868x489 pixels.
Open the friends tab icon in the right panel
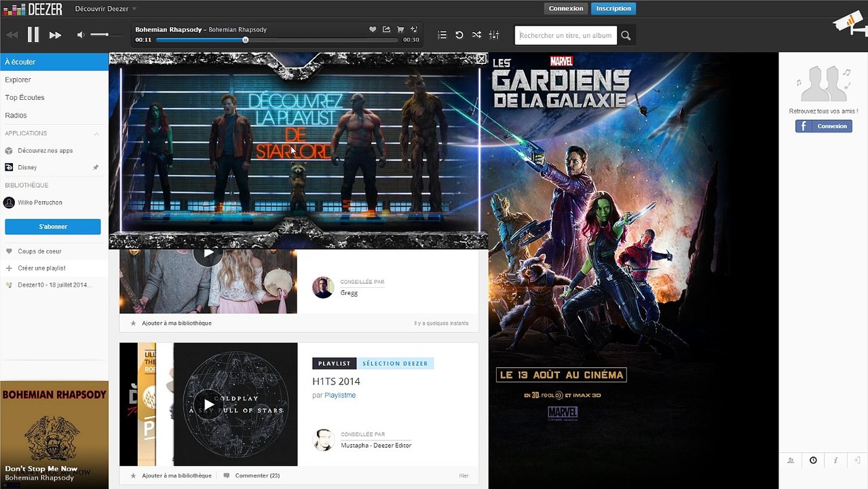[x=791, y=460]
